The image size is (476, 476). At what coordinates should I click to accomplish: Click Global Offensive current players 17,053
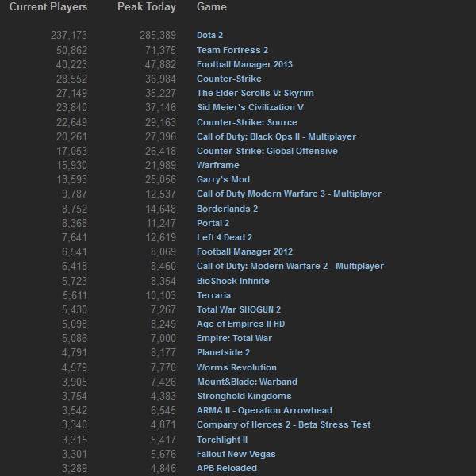72,151
